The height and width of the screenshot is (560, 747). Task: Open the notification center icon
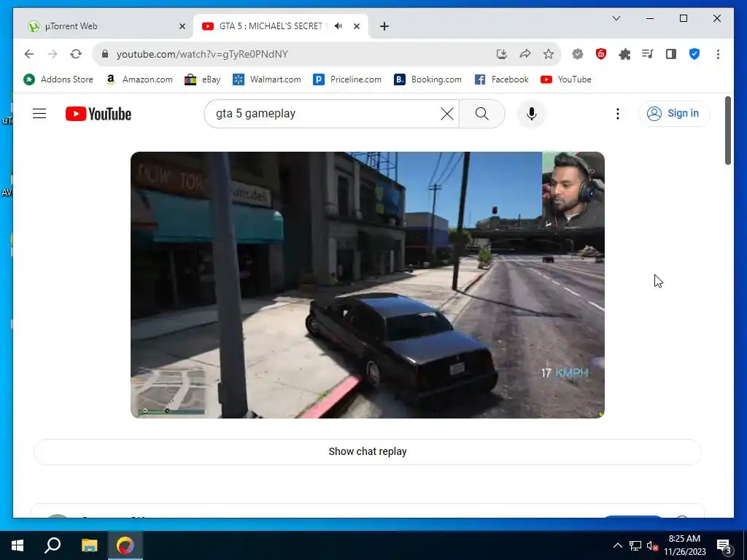[x=724, y=545]
